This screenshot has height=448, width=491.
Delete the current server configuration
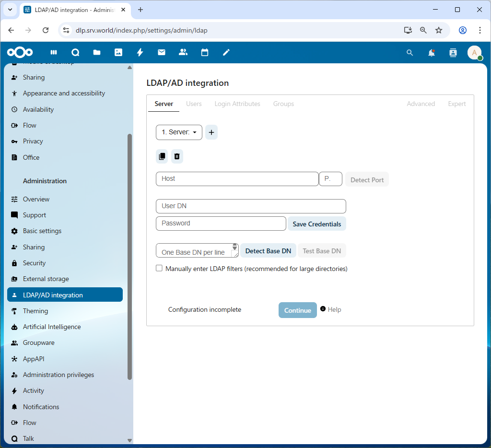click(177, 156)
